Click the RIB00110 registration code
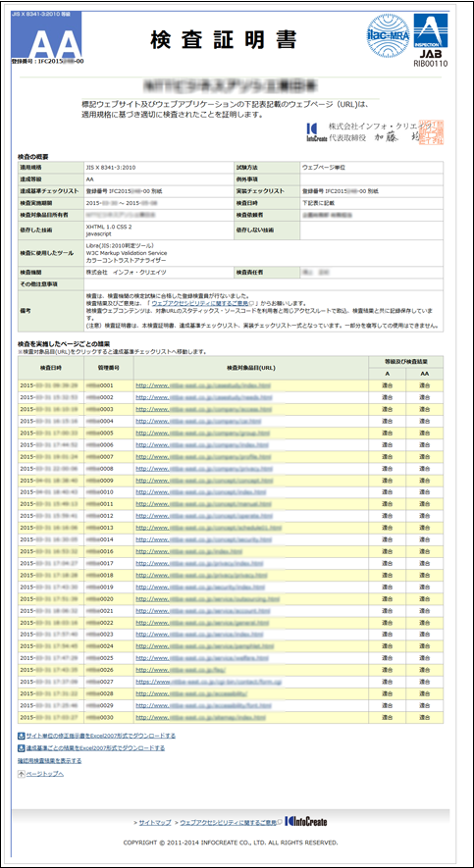 [x=430, y=64]
